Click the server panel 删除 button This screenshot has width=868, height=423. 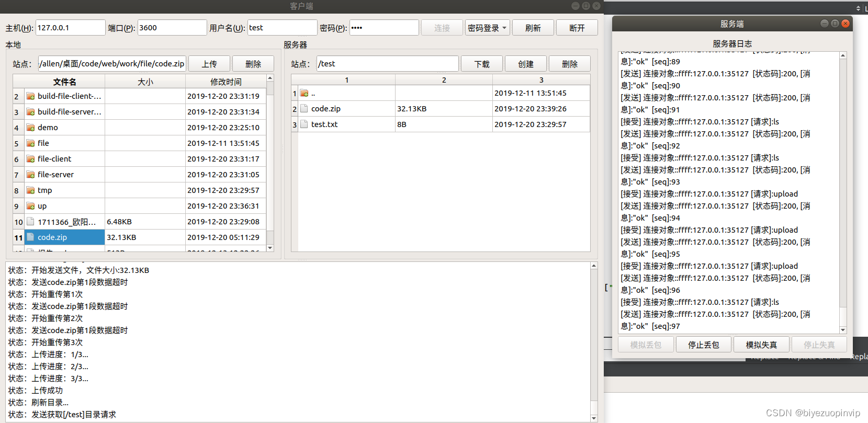point(570,64)
